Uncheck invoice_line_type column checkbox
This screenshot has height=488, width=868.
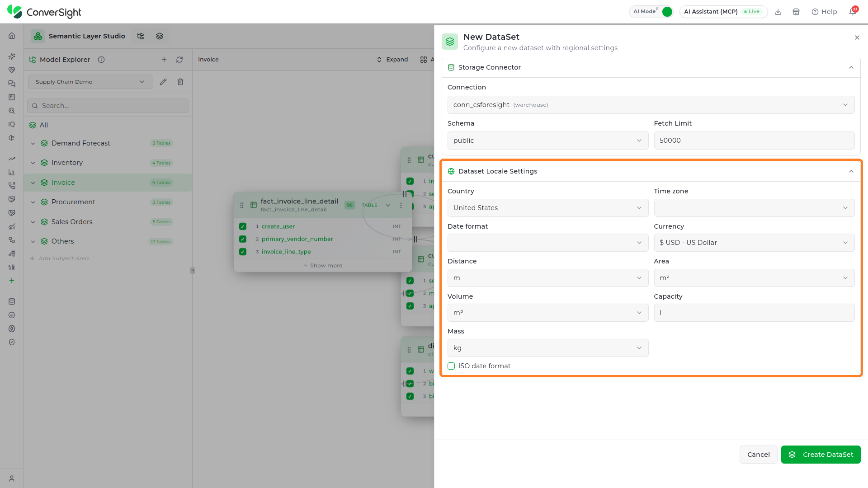click(x=243, y=252)
